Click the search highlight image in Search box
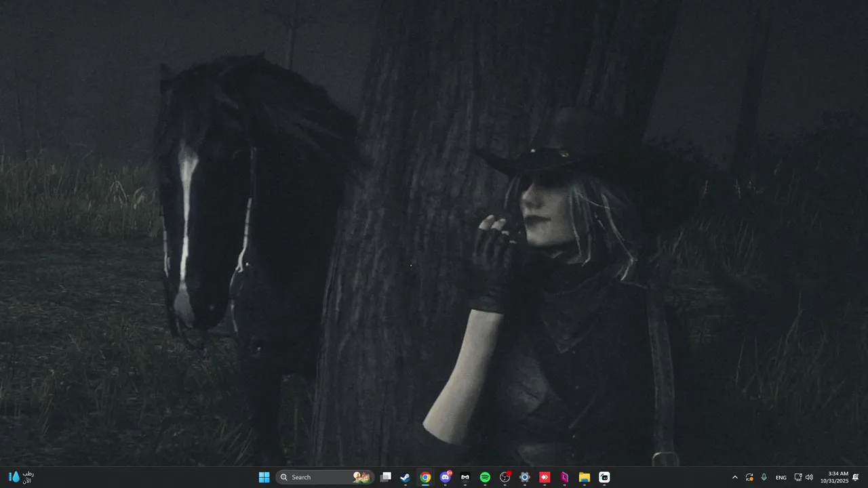 click(x=362, y=477)
